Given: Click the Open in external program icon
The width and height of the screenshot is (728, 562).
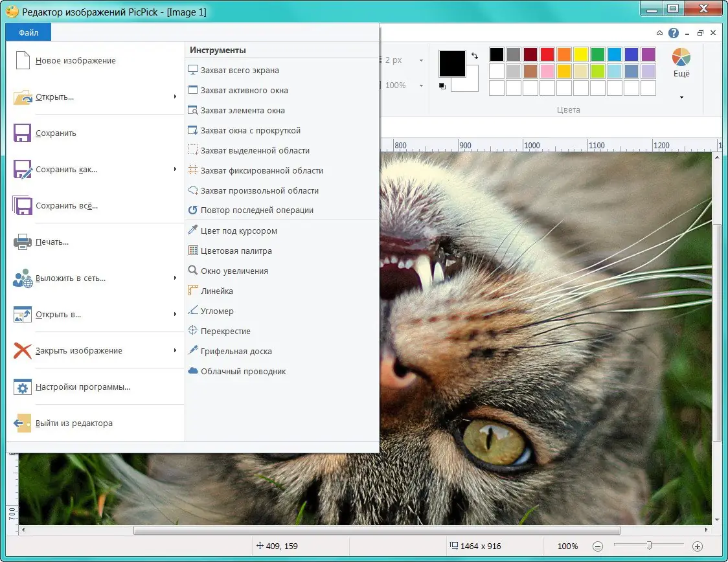Looking at the screenshot, I should coord(22,314).
